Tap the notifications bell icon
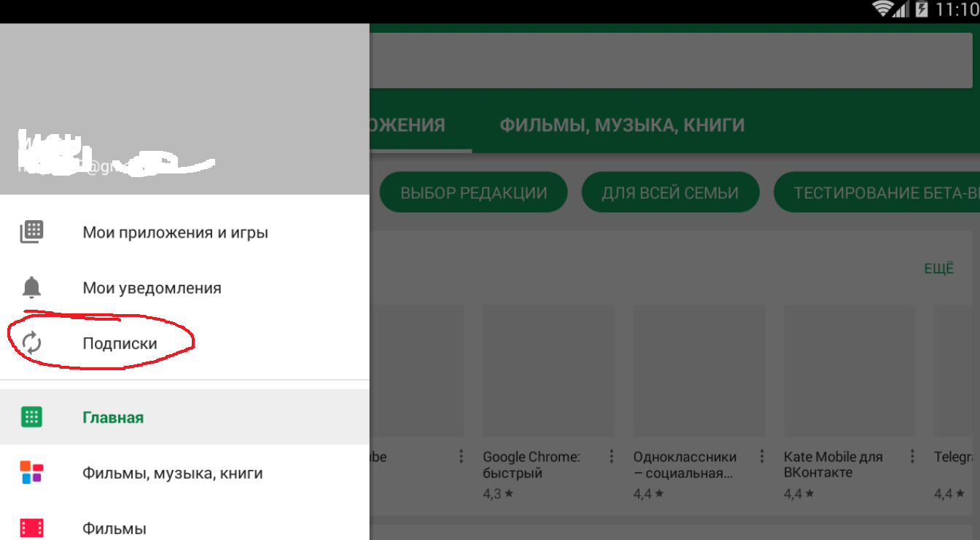This screenshot has height=540, width=980. [31, 288]
